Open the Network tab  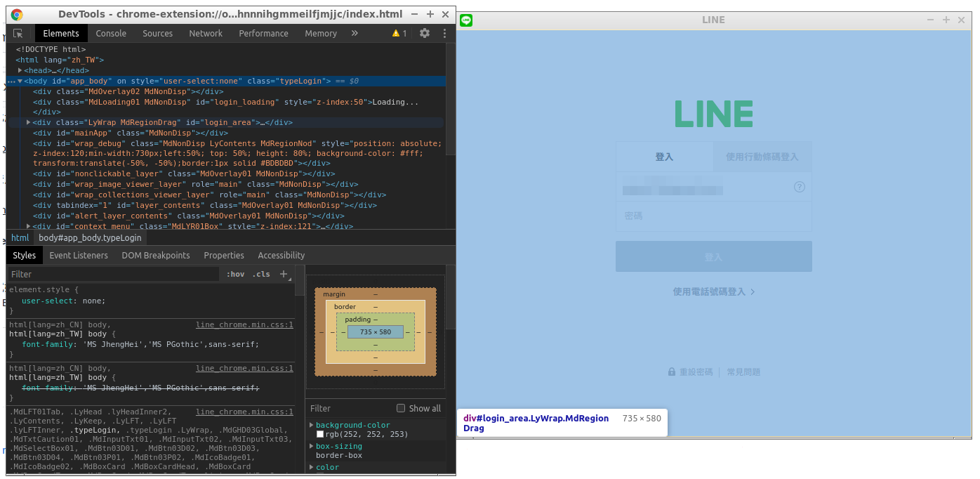206,33
